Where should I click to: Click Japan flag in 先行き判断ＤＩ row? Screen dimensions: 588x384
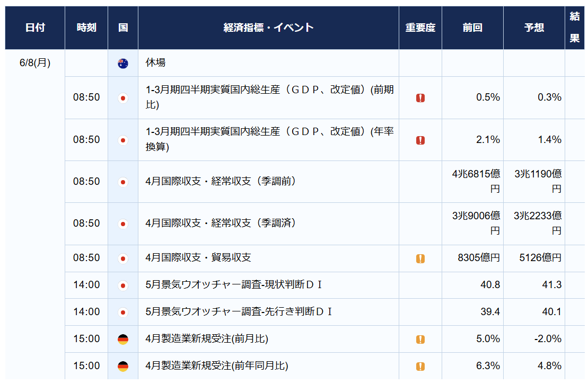click(122, 312)
